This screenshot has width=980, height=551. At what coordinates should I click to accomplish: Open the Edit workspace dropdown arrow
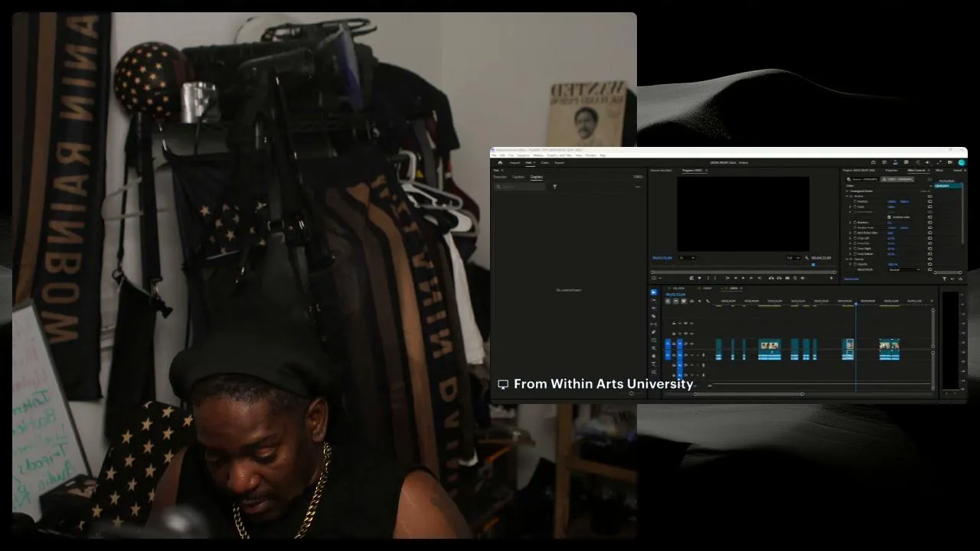[x=534, y=162]
